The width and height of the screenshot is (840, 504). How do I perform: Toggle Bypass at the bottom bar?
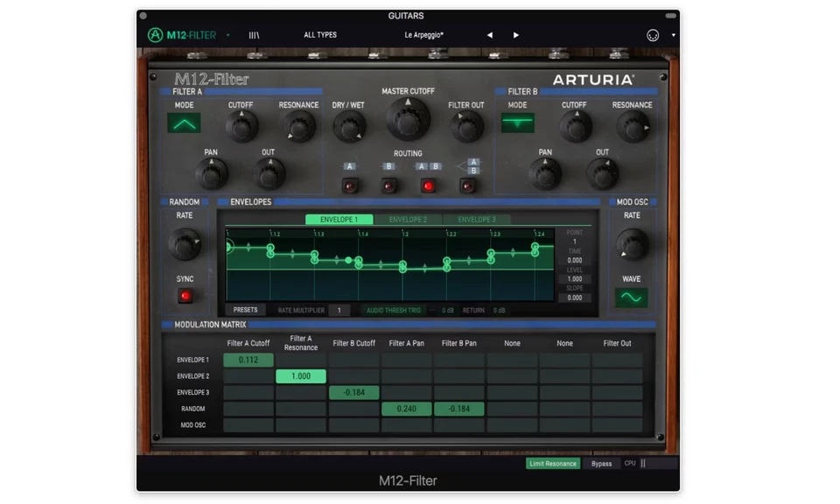(601, 463)
